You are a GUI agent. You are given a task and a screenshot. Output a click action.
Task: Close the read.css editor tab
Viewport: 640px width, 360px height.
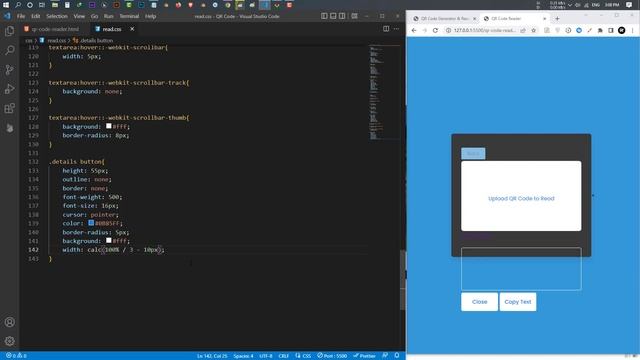point(132,29)
